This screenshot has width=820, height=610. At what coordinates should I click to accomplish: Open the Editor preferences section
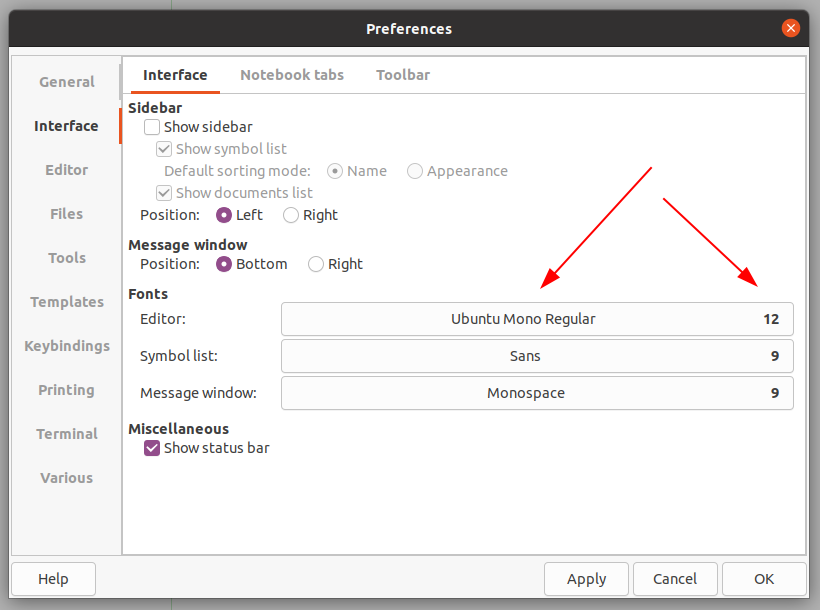click(x=66, y=170)
